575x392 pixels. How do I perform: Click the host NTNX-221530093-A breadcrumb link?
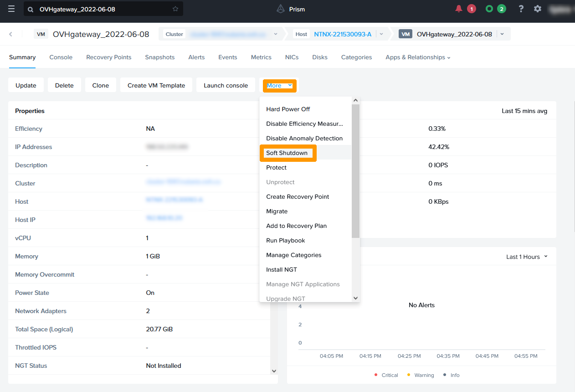click(x=343, y=34)
